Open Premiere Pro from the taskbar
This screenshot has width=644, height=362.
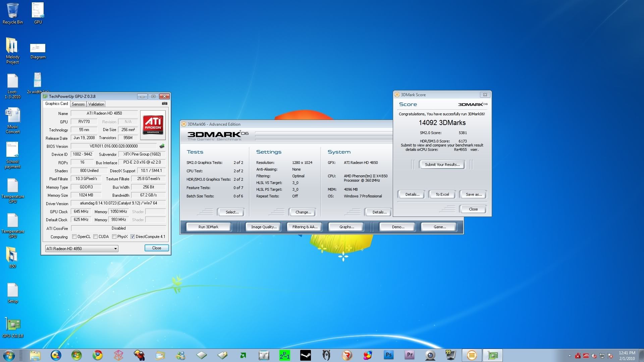[410, 355]
